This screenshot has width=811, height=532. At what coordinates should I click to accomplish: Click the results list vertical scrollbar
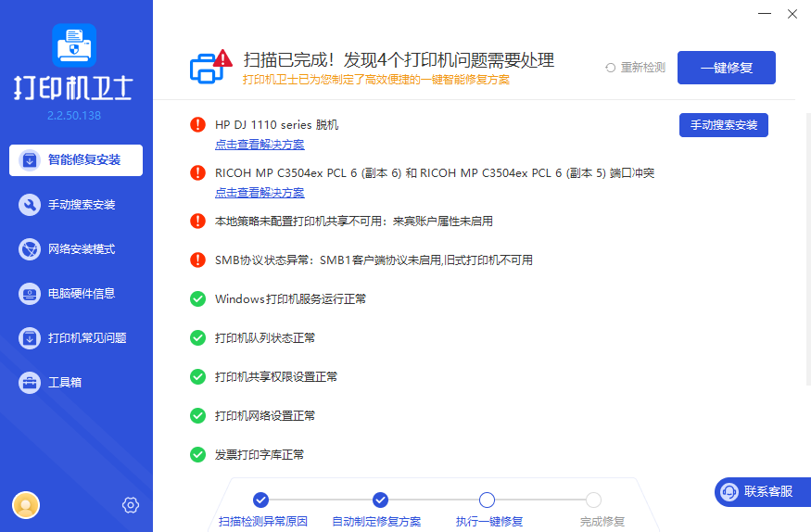(x=808, y=249)
